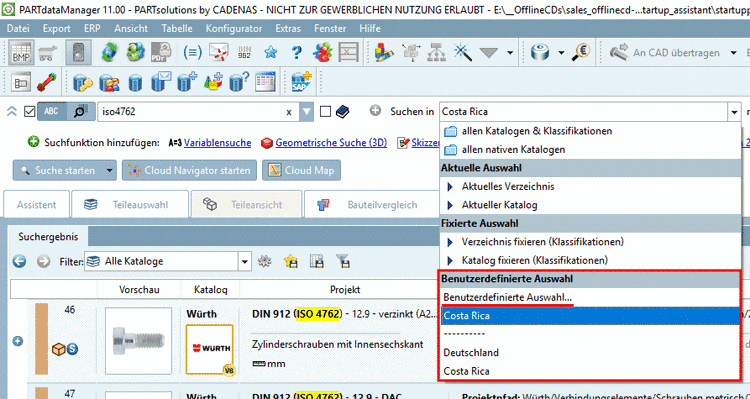Open the Konfigurator menu
The height and width of the screenshot is (399, 750).
[x=234, y=29]
